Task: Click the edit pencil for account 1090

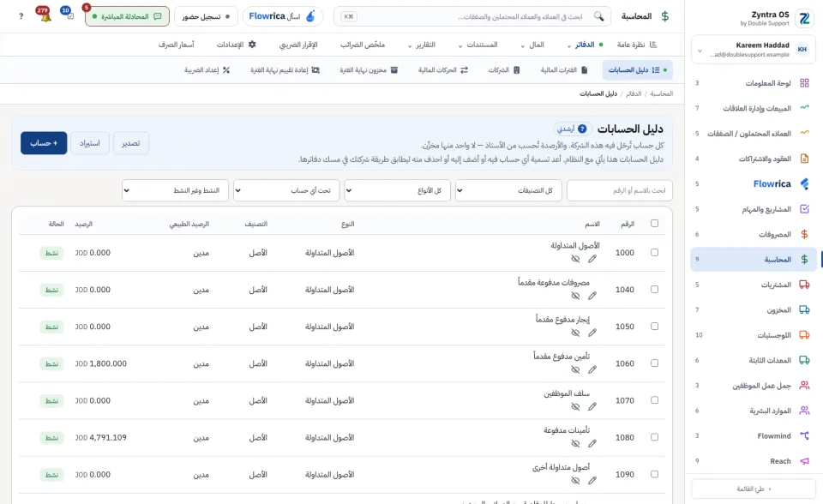Action: pyautogui.click(x=592, y=480)
